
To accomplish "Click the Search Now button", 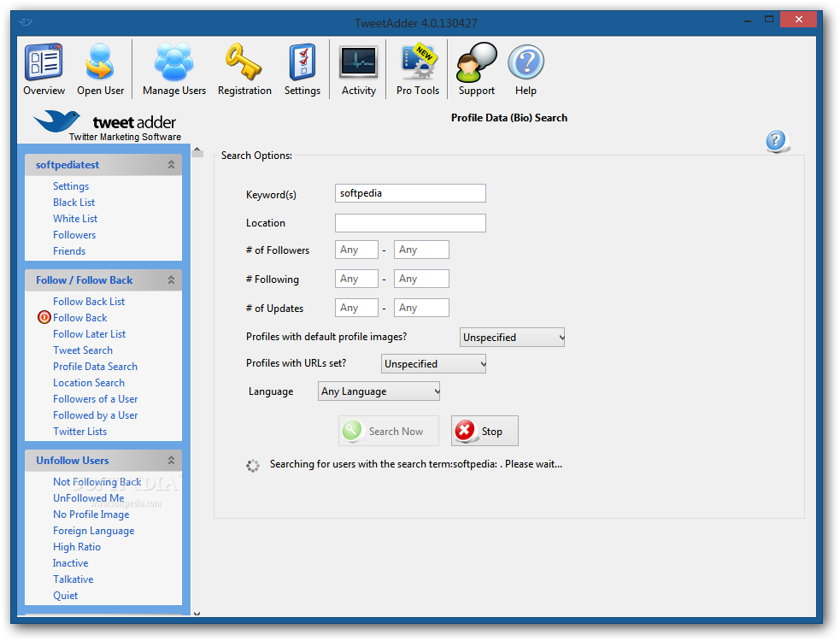I will (x=389, y=431).
